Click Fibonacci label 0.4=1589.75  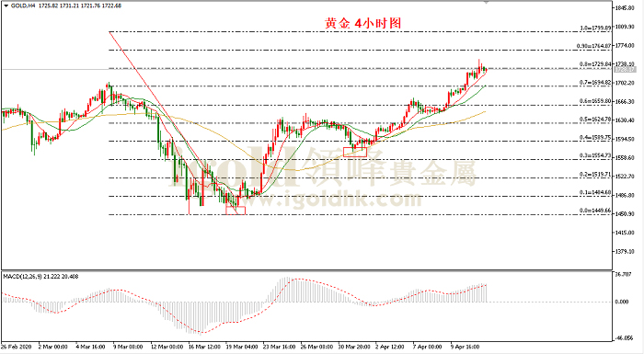(x=595, y=138)
